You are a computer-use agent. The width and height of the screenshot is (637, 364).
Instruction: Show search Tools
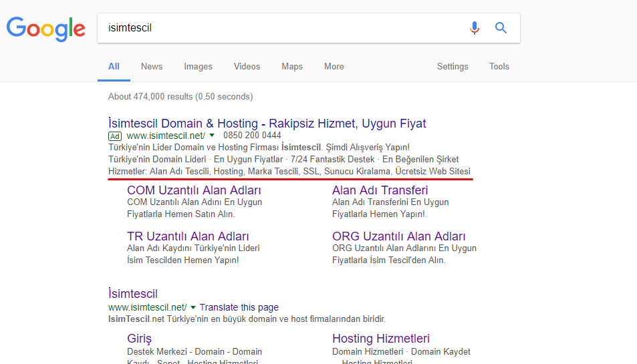pos(499,67)
